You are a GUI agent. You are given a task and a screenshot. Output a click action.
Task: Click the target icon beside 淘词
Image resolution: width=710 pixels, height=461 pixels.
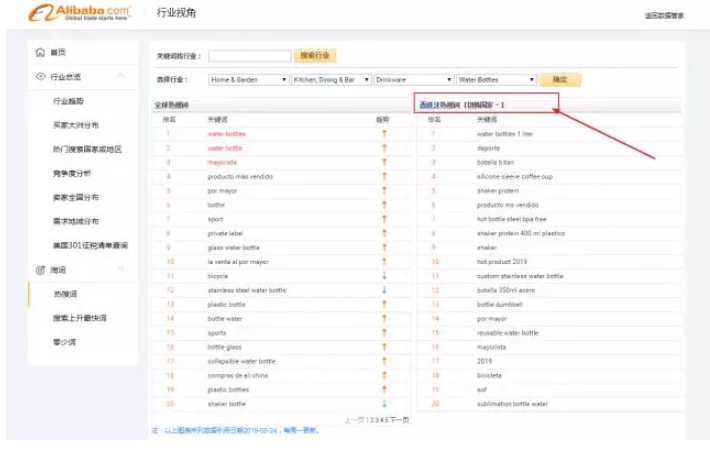pyautogui.click(x=40, y=270)
